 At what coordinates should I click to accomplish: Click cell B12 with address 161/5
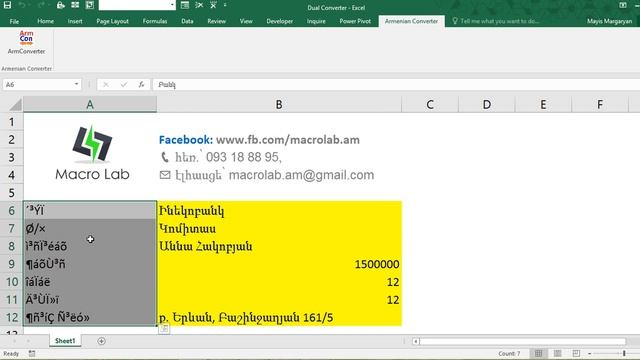tap(279, 318)
